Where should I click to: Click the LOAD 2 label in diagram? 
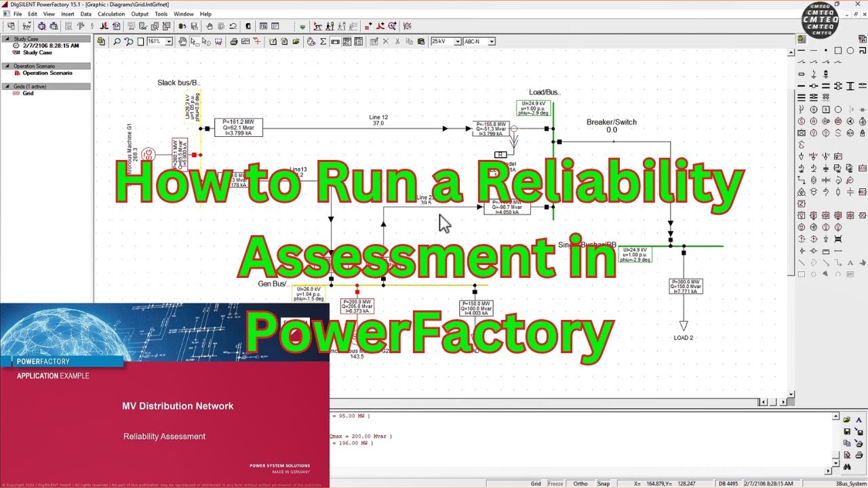click(x=683, y=338)
